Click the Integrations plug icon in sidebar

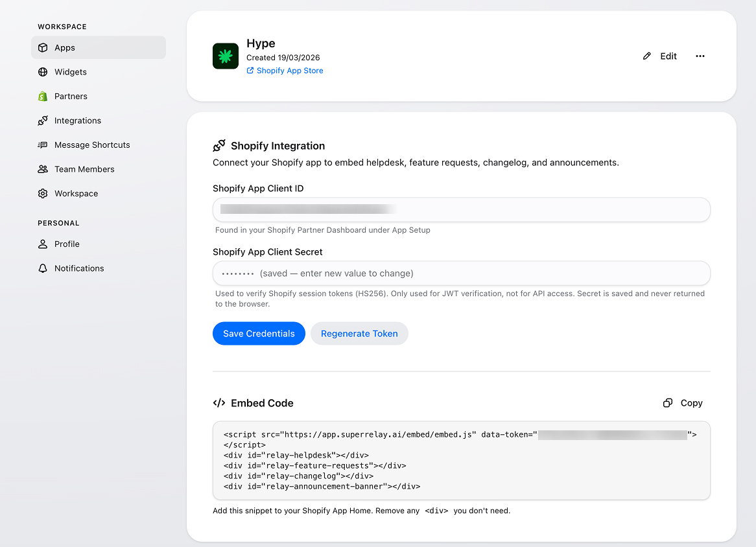tap(43, 121)
